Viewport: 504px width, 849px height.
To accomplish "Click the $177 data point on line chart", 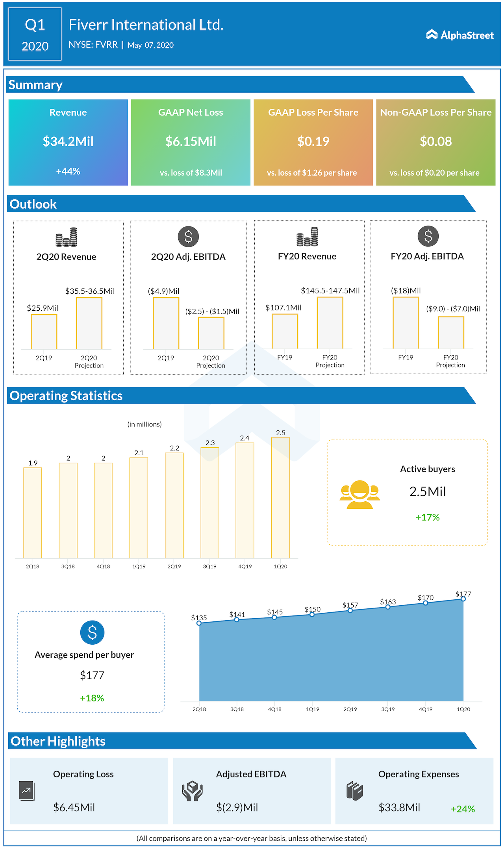I will pyautogui.click(x=463, y=599).
